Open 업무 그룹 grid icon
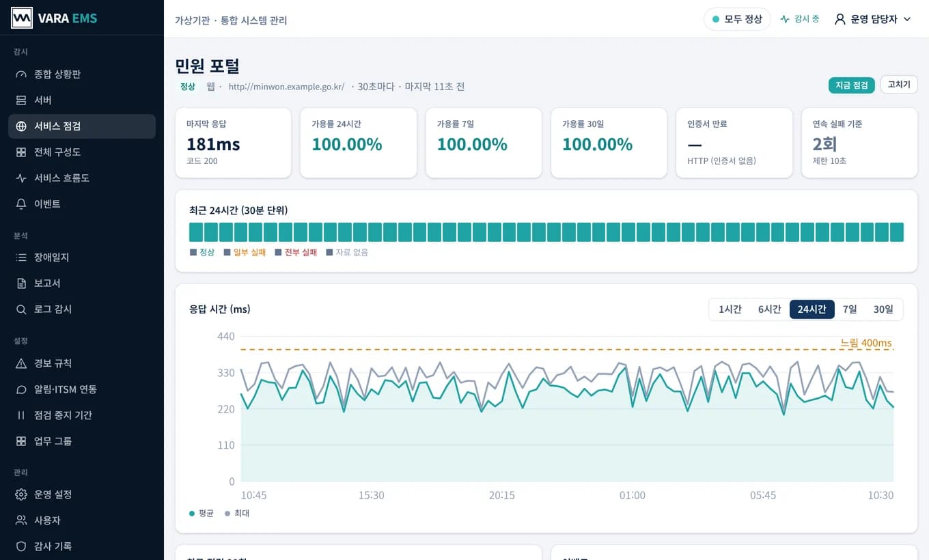Viewport: 929px width, 560px height. (x=21, y=440)
